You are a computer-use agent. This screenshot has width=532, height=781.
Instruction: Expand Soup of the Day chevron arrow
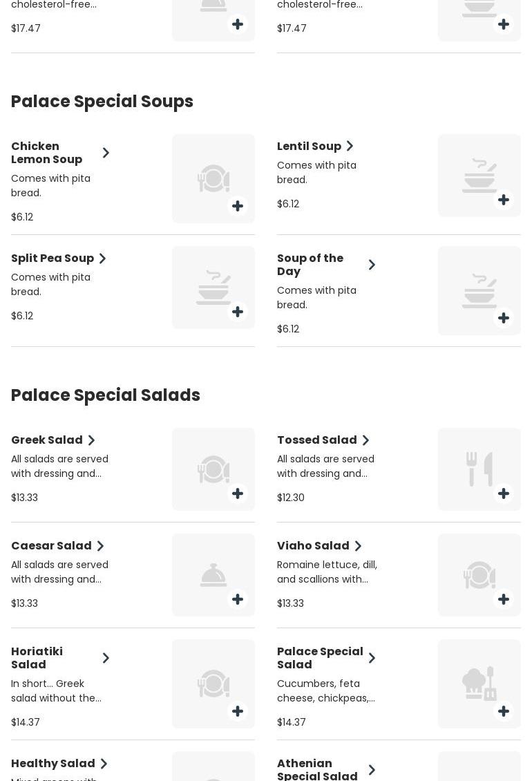(x=372, y=265)
